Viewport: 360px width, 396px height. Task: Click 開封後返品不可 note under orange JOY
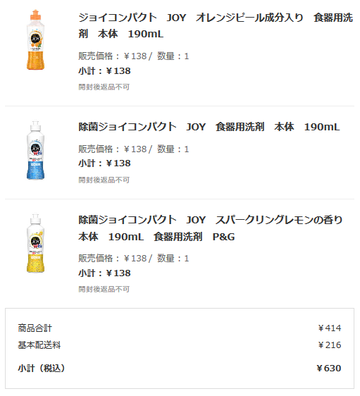104,87
